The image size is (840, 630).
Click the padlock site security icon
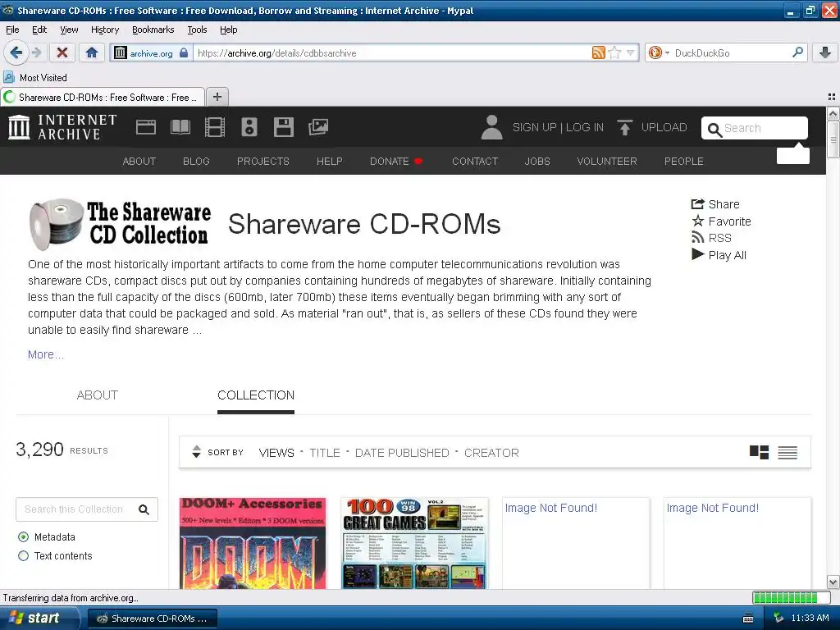click(x=184, y=52)
